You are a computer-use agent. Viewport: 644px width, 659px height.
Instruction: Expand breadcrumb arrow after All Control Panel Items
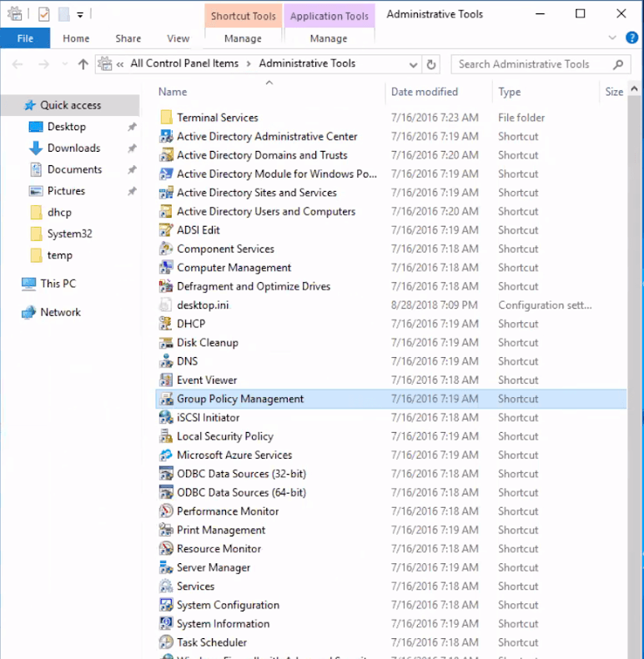coord(249,64)
